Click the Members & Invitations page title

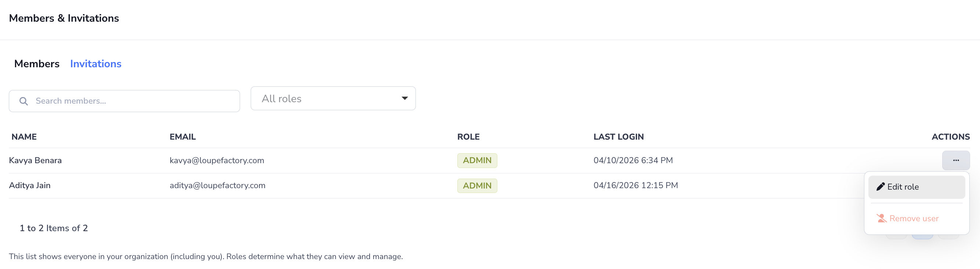coord(64,18)
